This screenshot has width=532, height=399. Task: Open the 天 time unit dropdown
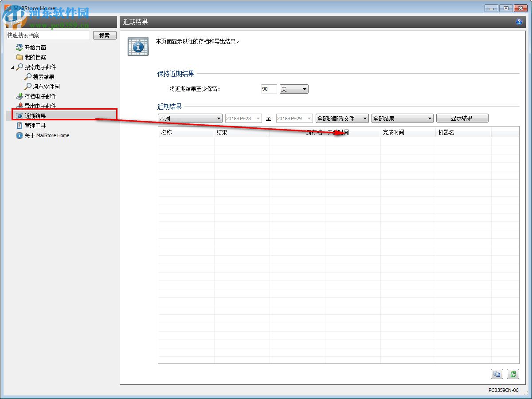click(294, 89)
